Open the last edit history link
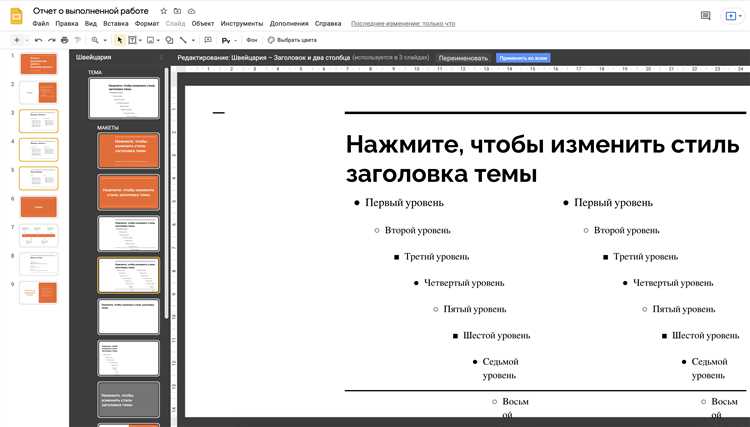 pos(403,23)
